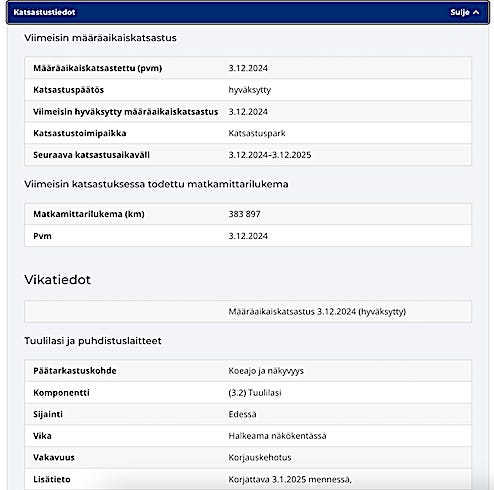Click the chevron icon next to Sulje
This screenshot has width=494, height=490.
point(476,12)
